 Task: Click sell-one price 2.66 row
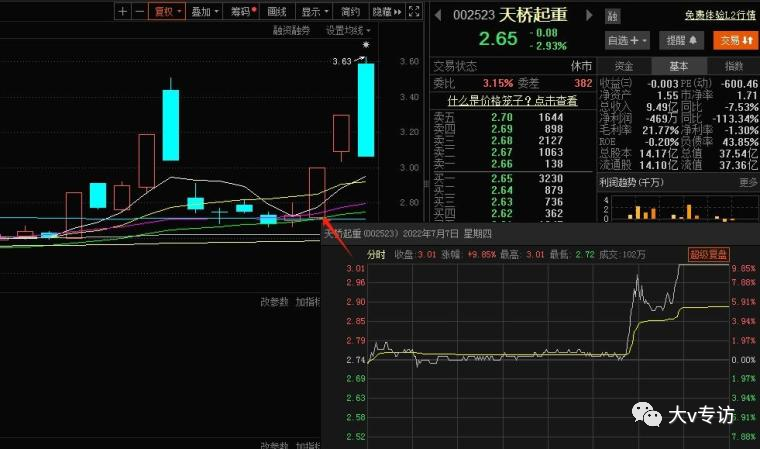coord(512,164)
